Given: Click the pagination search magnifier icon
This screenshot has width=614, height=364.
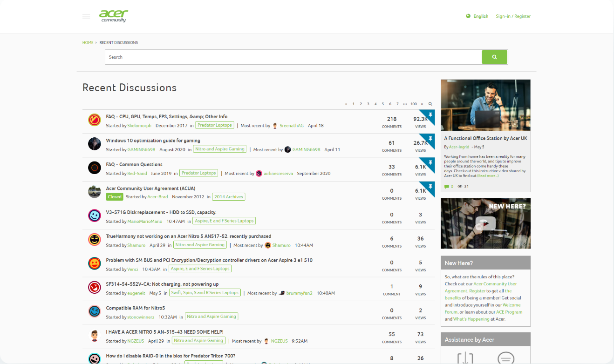Looking at the screenshot, I should [430, 104].
